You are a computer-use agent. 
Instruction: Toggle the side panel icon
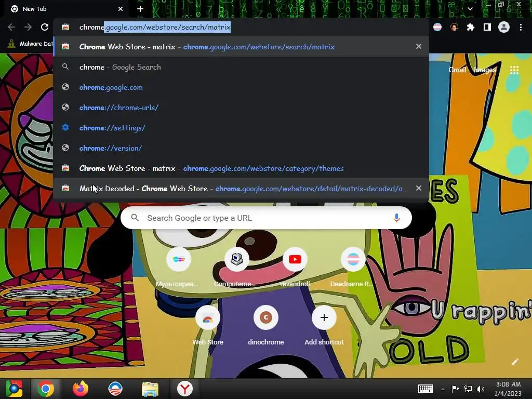pos(487,27)
